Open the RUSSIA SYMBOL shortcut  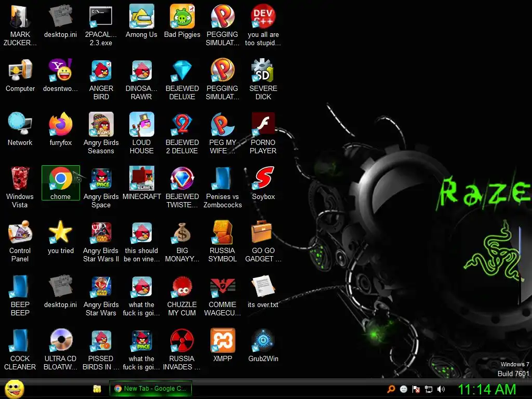coord(222,241)
